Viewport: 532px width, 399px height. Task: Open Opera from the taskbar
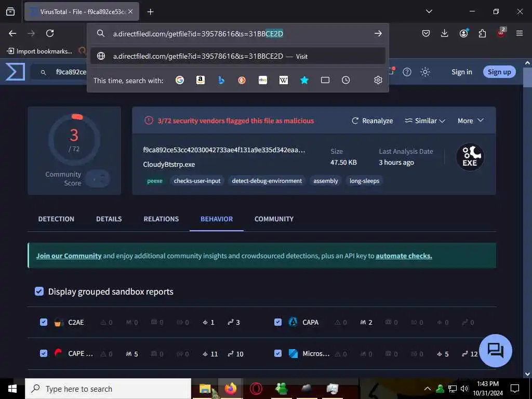click(x=256, y=389)
